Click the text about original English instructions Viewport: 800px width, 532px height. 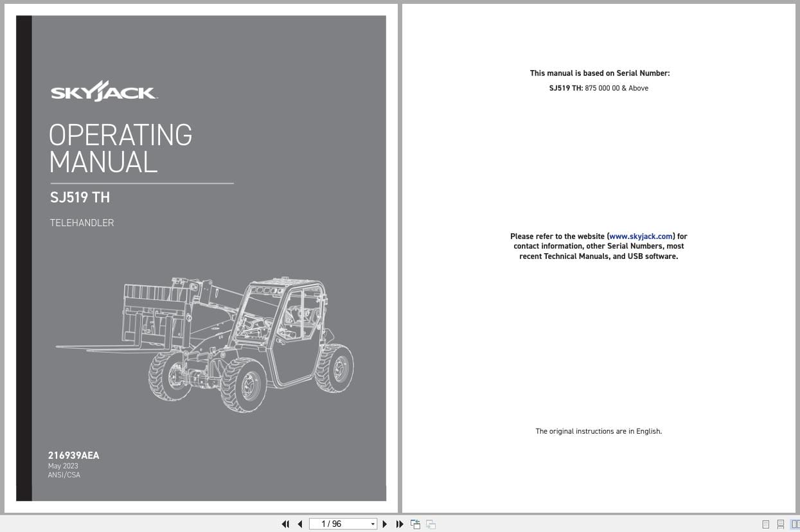coord(598,431)
